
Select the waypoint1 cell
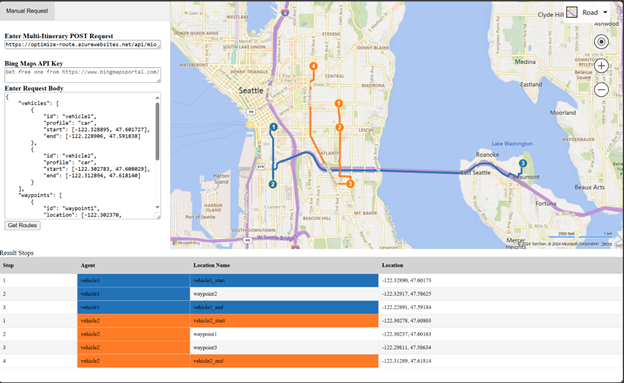pyautogui.click(x=284, y=334)
